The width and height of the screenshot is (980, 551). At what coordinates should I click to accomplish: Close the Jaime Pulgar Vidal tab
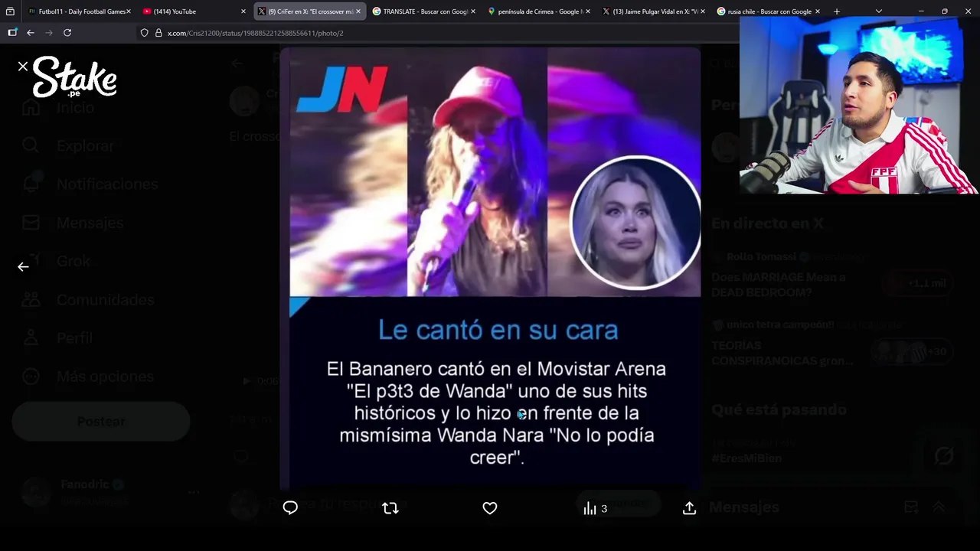coord(702,11)
